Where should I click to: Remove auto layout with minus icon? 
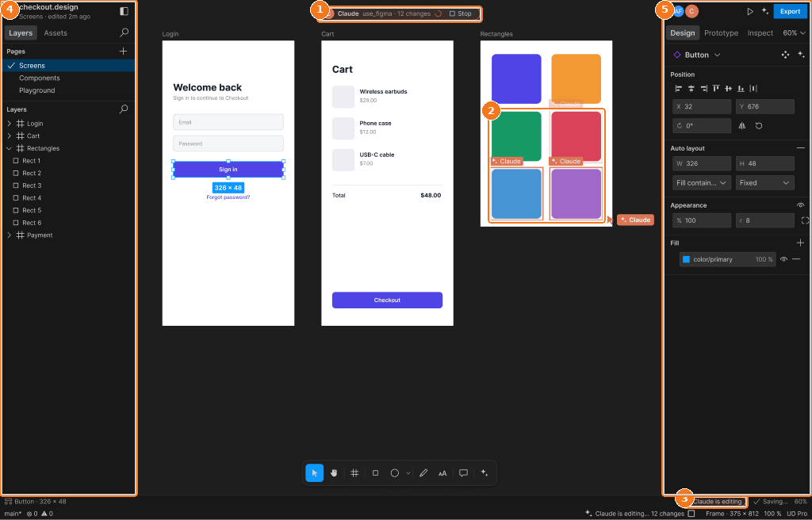click(x=801, y=148)
